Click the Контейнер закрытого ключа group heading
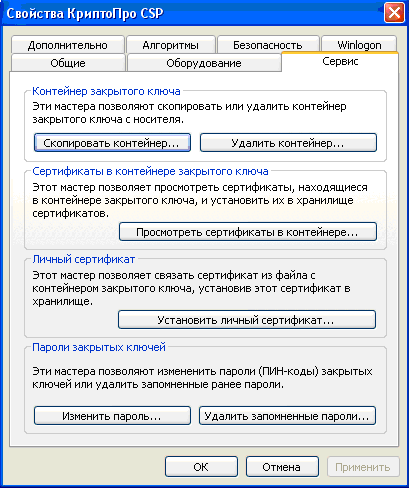409x488 pixels. tap(106, 91)
